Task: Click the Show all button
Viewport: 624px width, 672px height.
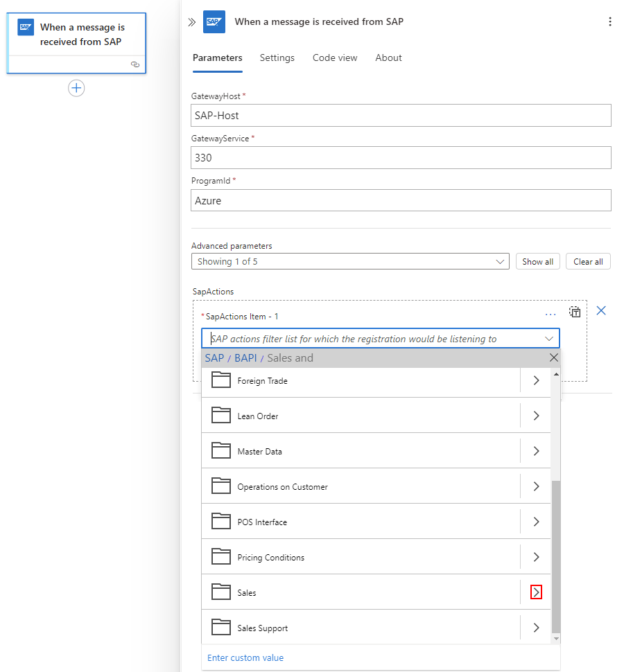Action: pos(537,261)
